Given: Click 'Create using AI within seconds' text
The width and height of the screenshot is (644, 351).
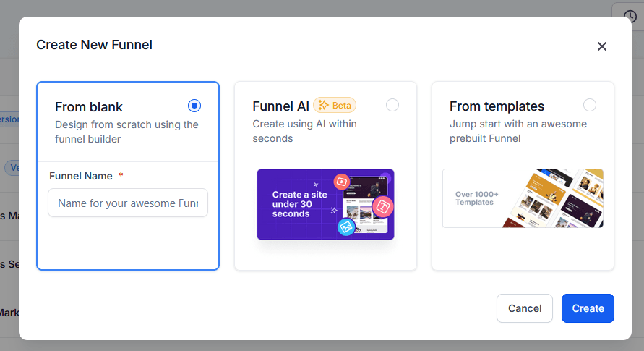Looking at the screenshot, I should [304, 131].
